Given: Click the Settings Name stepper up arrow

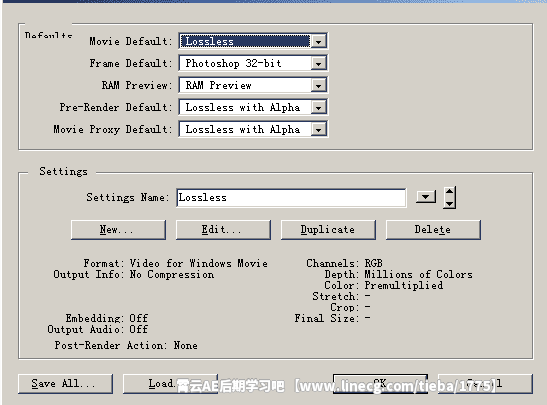Looking at the screenshot, I should (x=449, y=192).
